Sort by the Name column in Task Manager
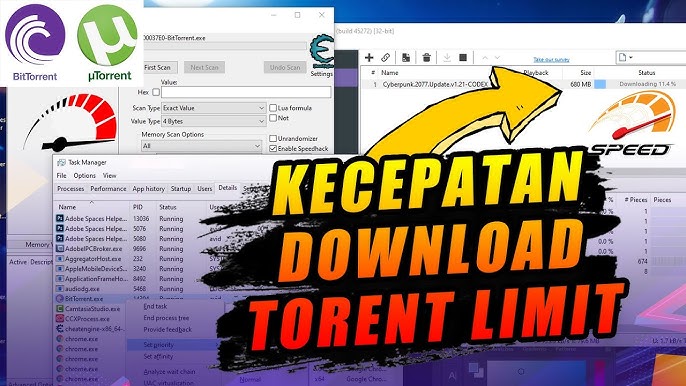The image size is (686, 386). [67, 207]
